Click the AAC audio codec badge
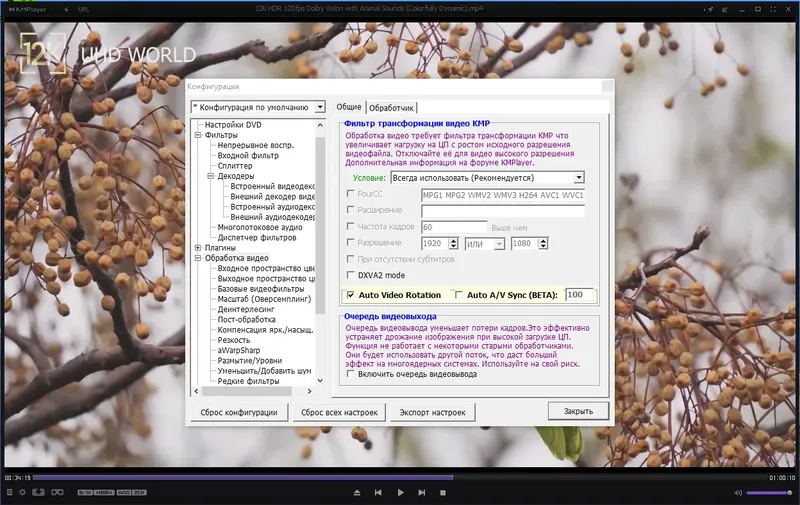800x505 pixels. click(x=124, y=492)
